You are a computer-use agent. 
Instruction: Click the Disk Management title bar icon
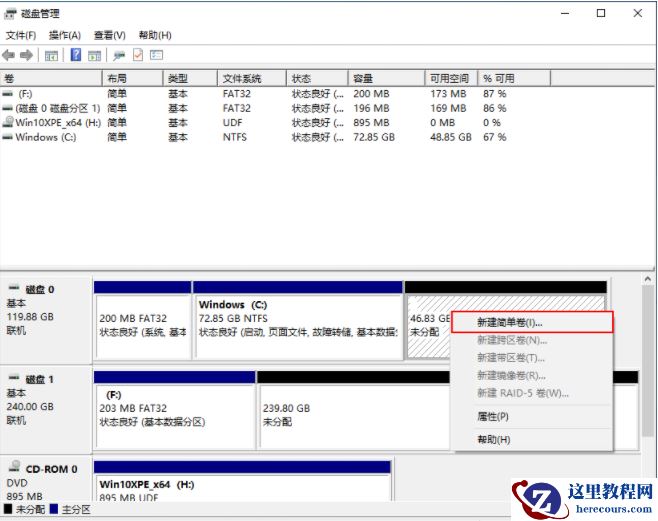pos(10,14)
